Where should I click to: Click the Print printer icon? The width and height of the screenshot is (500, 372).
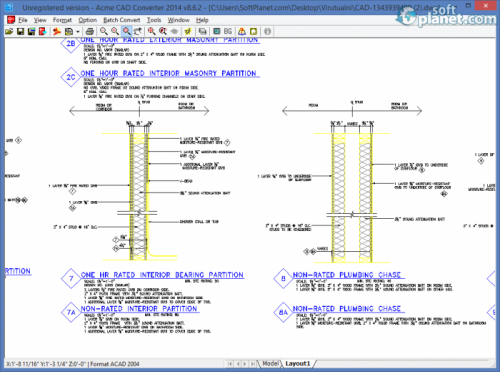pos(90,31)
